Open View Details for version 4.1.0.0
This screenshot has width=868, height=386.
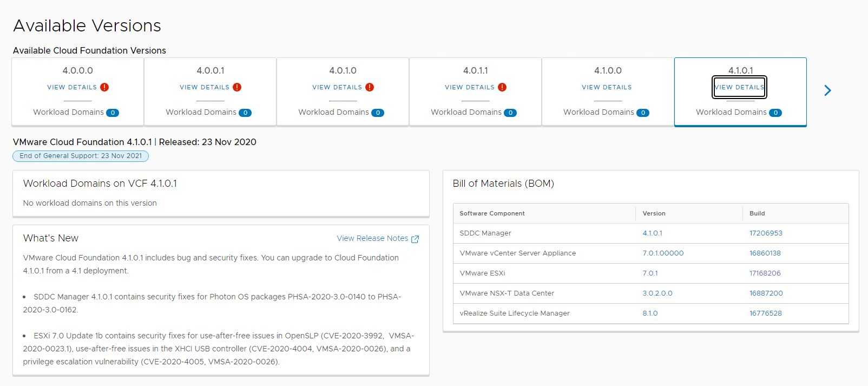[x=607, y=87]
